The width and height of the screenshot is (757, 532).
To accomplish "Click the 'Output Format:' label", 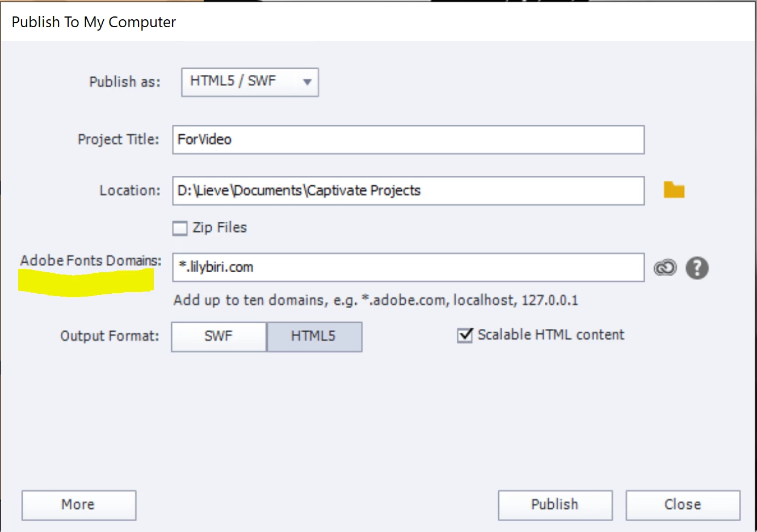I will click(110, 336).
